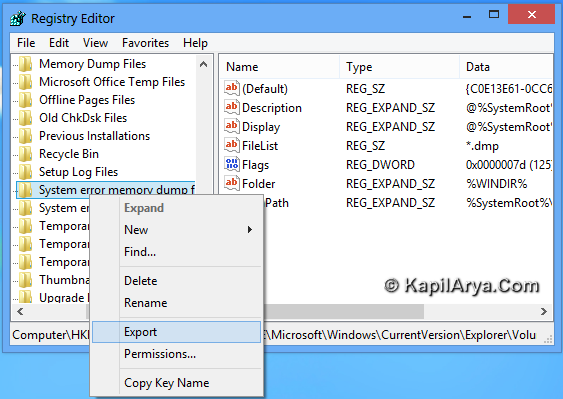The width and height of the screenshot is (563, 399).
Task: Click the FileList string value icon
Action: point(232,145)
